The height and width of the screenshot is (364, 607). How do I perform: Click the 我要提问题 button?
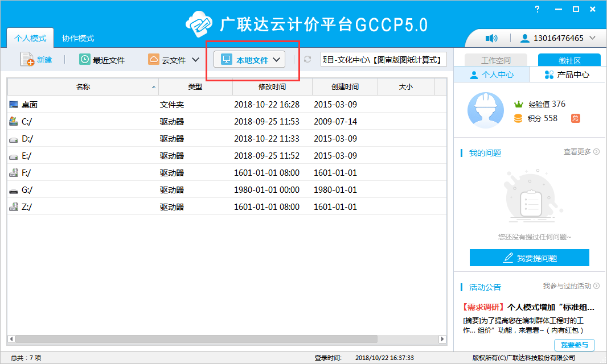529,258
